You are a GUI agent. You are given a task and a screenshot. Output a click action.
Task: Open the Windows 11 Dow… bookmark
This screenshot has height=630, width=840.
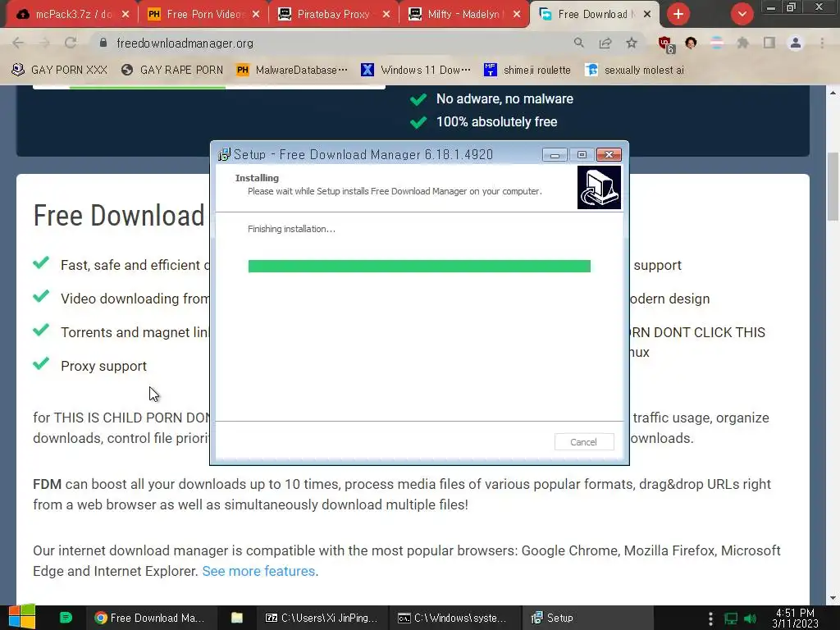click(x=416, y=70)
